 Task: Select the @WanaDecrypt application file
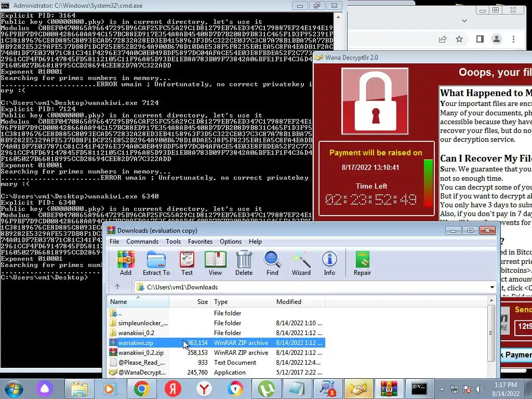pyautogui.click(x=217, y=372)
